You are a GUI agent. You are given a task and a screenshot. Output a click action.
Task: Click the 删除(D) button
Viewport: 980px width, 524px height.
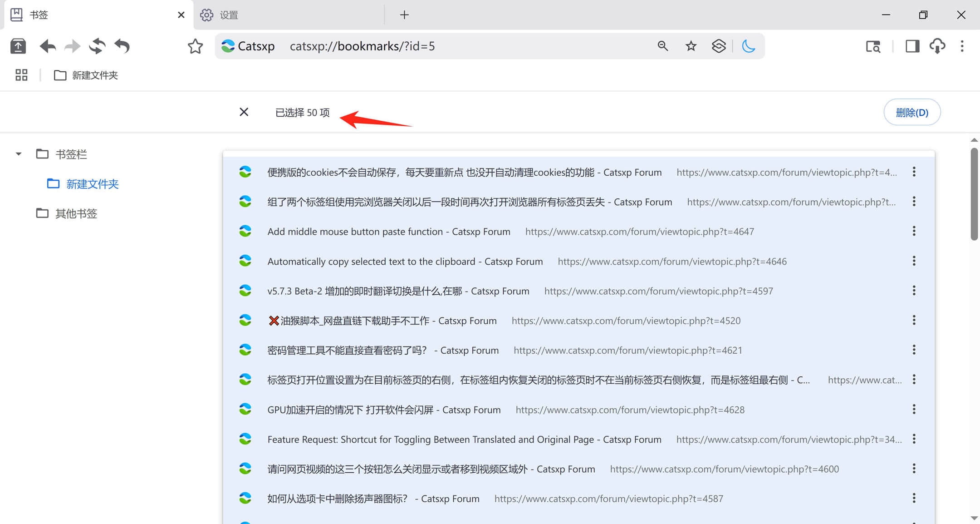[912, 112]
